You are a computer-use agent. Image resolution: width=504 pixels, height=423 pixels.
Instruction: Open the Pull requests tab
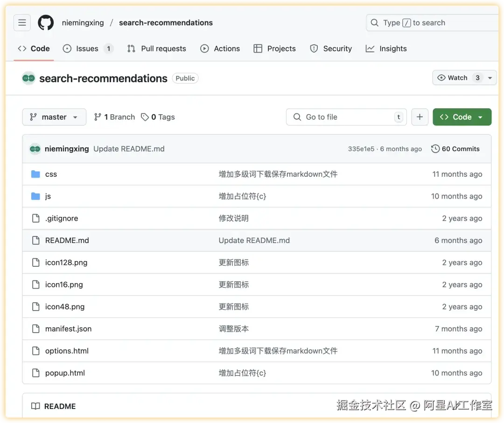157,49
